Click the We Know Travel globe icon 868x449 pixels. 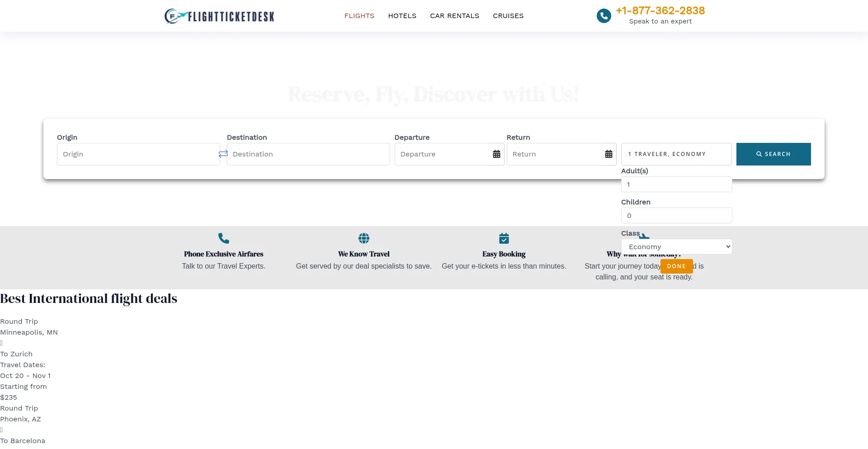pyautogui.click(x=364, y=238)
